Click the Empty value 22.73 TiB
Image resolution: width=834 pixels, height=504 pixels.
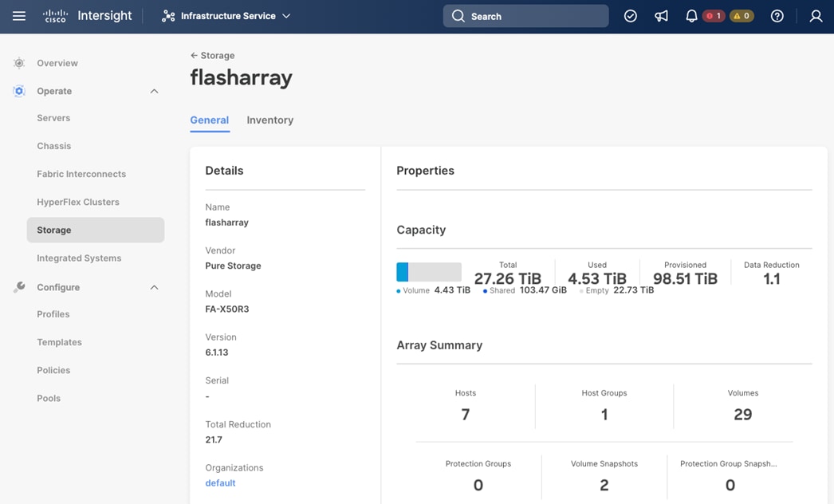tap(634, 290)
